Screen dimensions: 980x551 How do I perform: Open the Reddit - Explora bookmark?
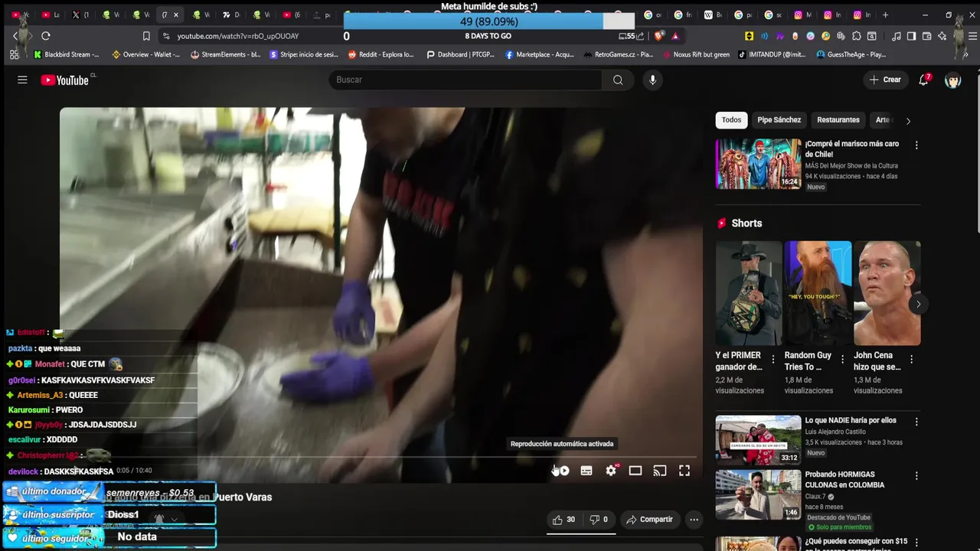[x=381, y=54]
